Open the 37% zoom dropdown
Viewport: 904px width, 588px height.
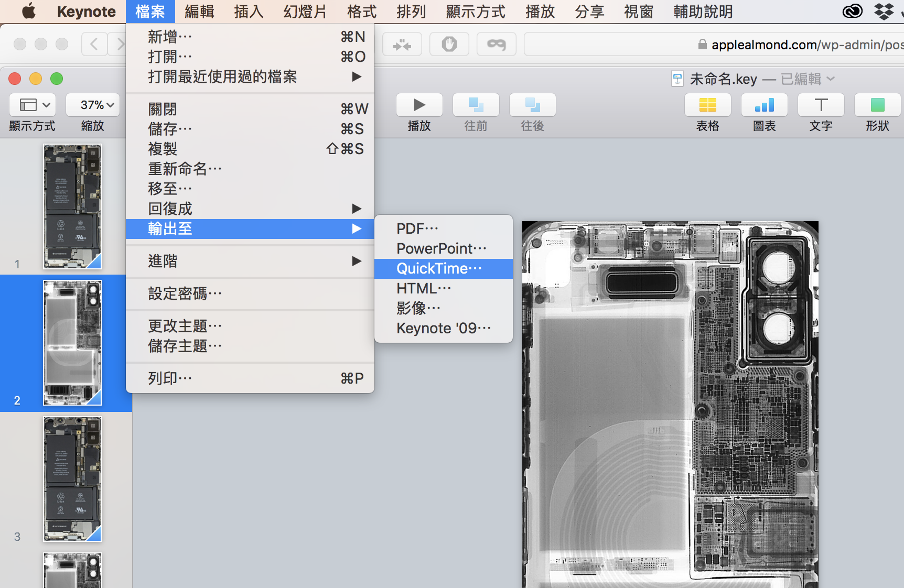pyautogui.click(x=93, y=105)
